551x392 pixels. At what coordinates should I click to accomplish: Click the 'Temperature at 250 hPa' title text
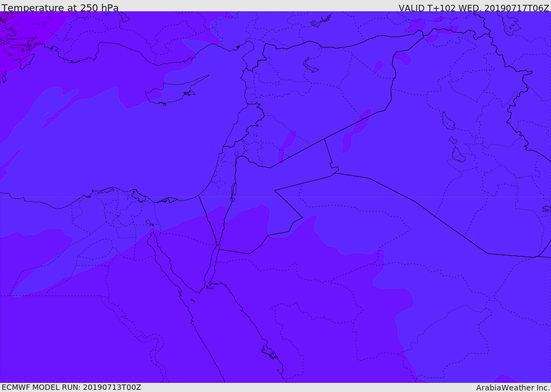(60, 8)
